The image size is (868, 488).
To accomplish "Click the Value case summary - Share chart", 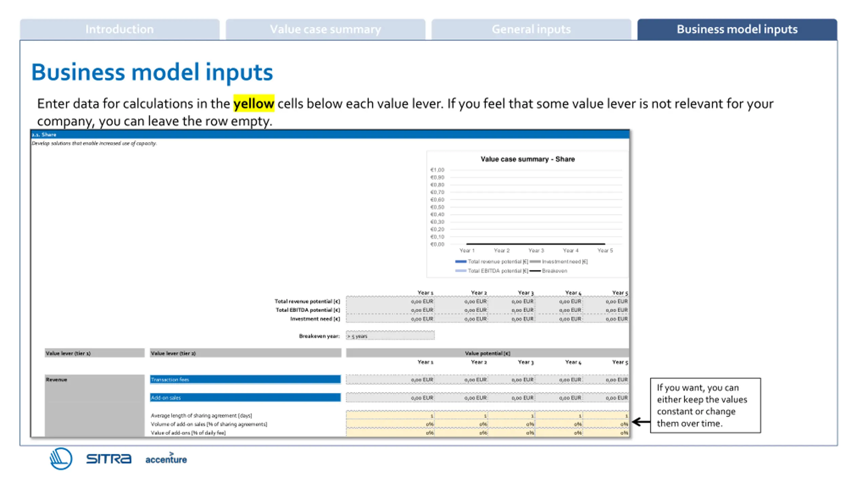I will tap(528, 214).
